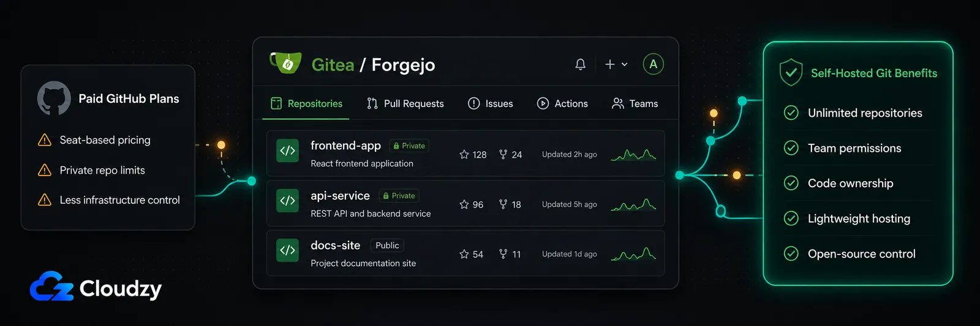Open the user avatar A menu
Viewport: 980px width, 326px height.
(x=654, y=64)
